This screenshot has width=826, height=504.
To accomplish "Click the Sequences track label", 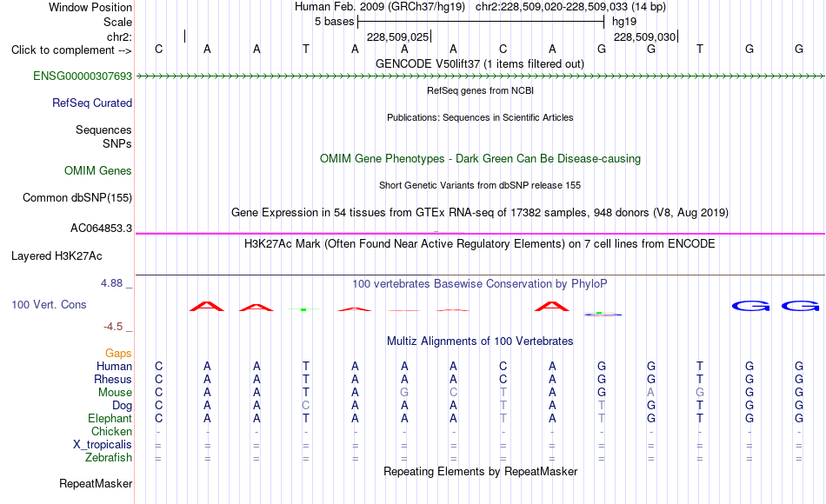I will (x=103, y=129).
